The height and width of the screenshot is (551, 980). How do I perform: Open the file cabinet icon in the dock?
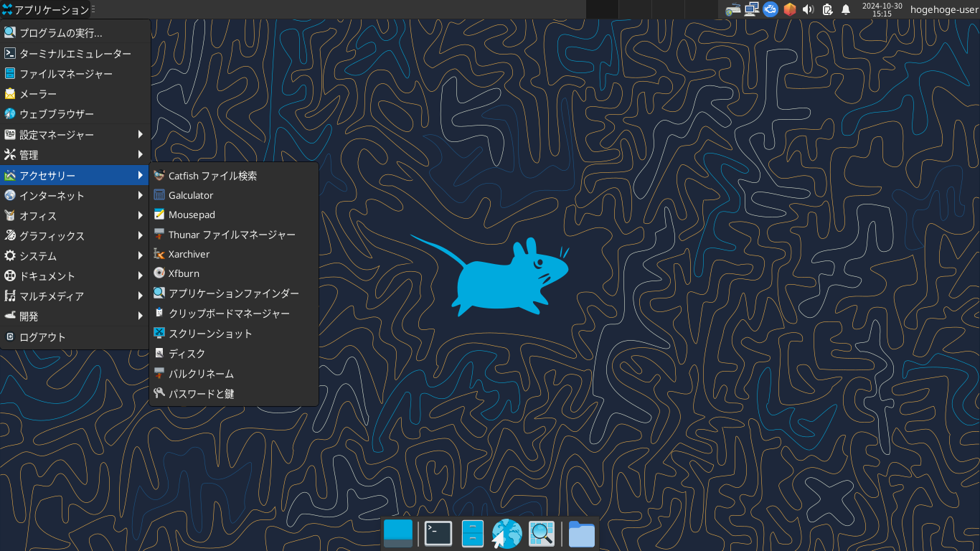(473, 533)
